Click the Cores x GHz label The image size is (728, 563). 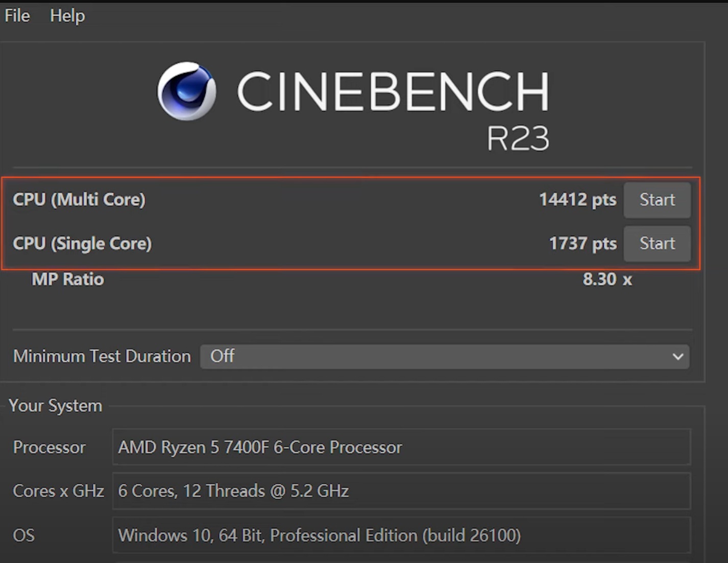point(59,491)
